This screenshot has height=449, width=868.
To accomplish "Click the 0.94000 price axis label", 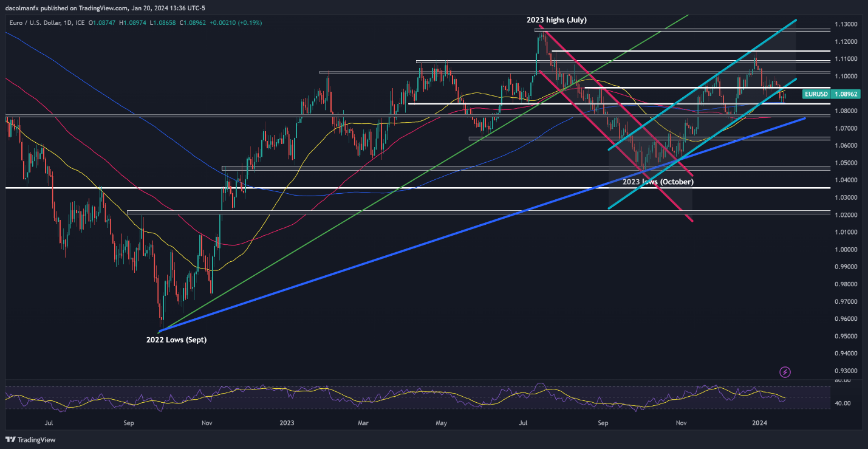I will [x=845, y=354].
